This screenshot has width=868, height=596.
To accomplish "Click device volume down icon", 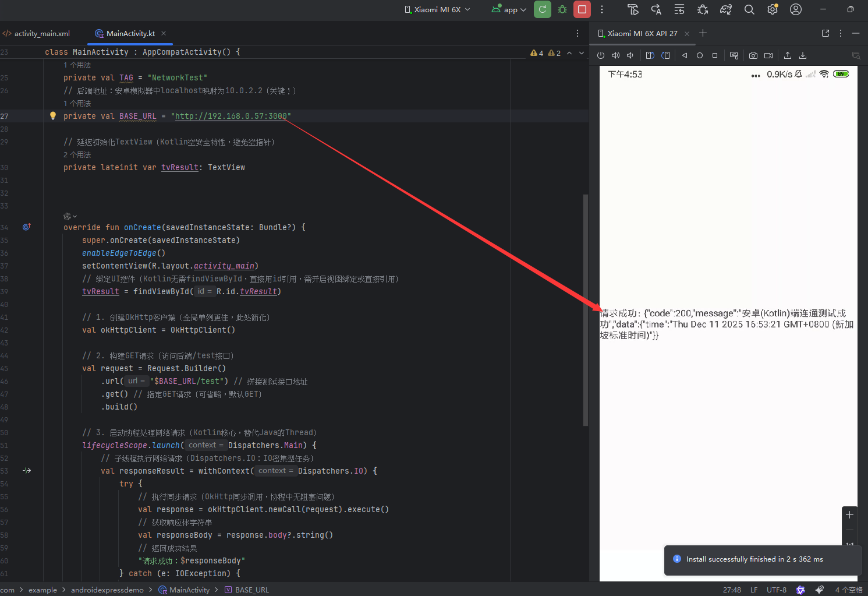I will point(630,55).
